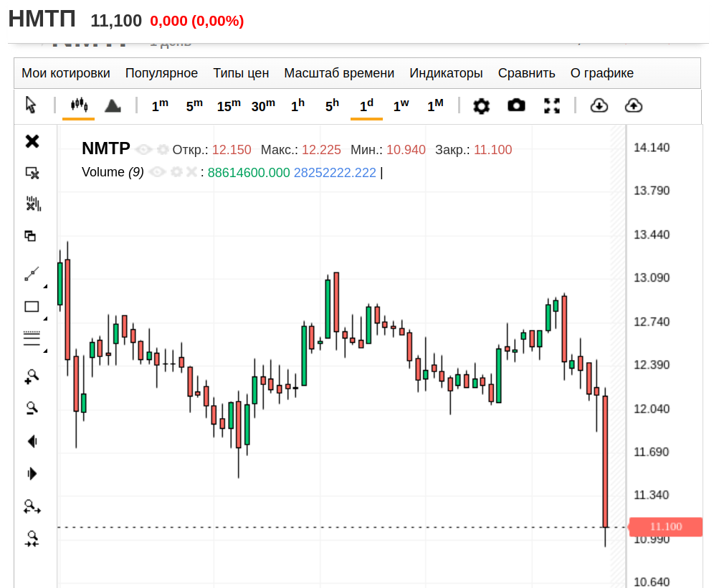
Task: Remove the Volume indicator
Action: click(x=191, y=172)
